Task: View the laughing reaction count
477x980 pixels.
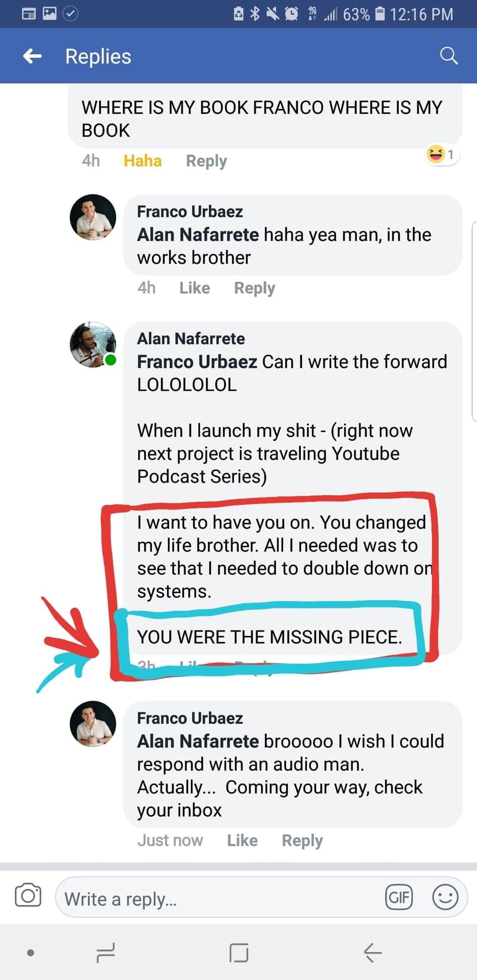Action: pos(441,154)
